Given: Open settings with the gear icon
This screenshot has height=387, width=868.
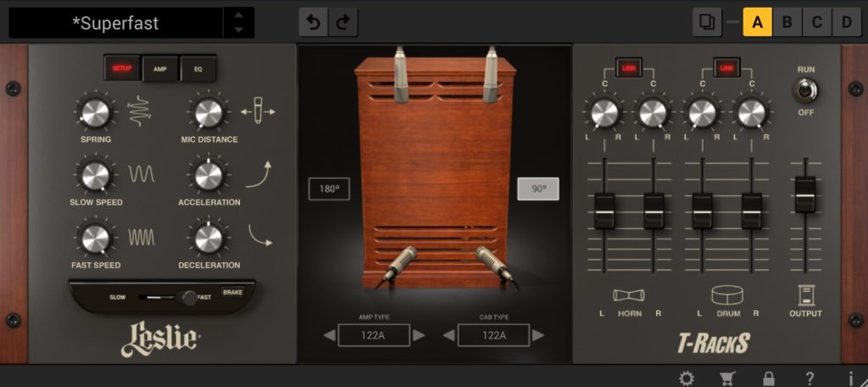Looking at the screenshot, I should (x=686, y=379).
